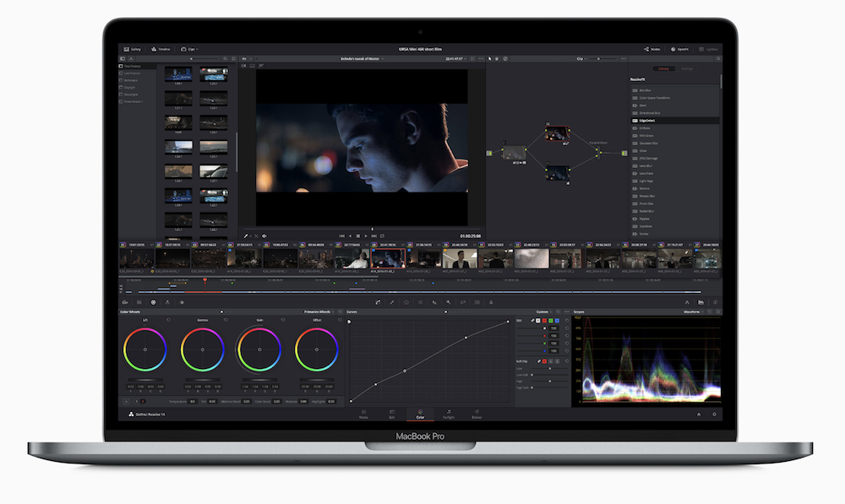Select Box Blur in ResolveFX list
The height and width of the screenshot is (504, 845).
[674, 90]
